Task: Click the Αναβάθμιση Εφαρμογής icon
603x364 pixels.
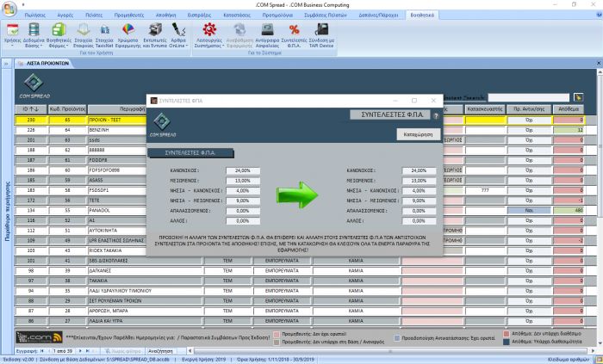Action: tap(240, 35)
